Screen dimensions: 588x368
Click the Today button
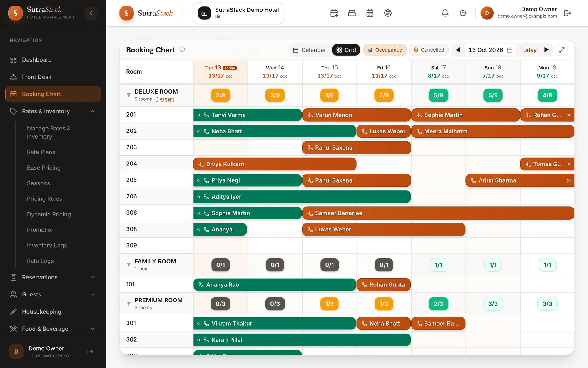pyautogui.click(x=528, y=50)
